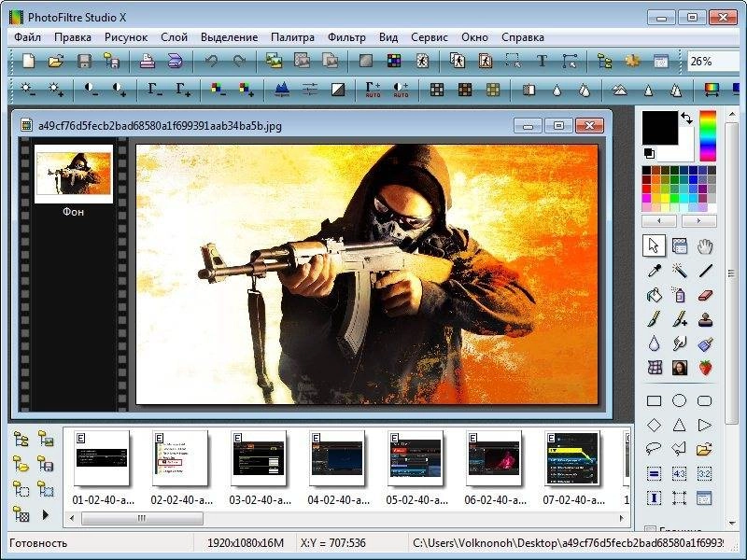The width and height of the screenshot is (747, 560).
Task: Open the Справка menu
Action: click(523, 37)
